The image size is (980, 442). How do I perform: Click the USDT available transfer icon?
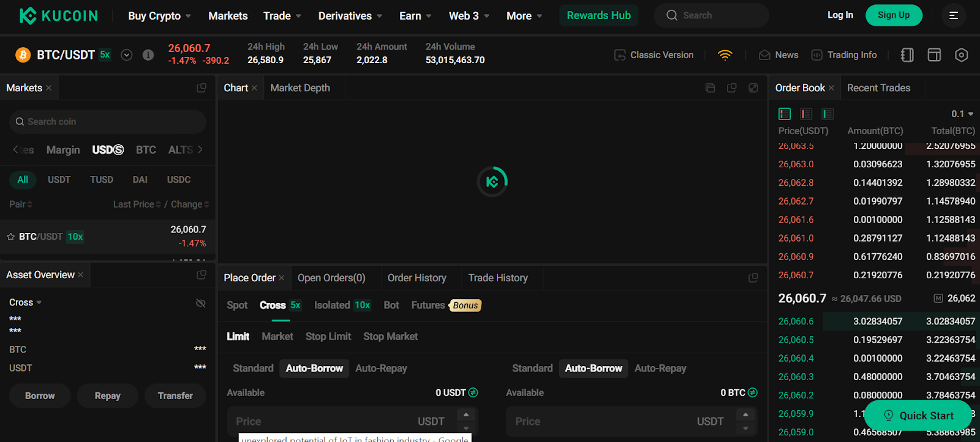(473, 392)
